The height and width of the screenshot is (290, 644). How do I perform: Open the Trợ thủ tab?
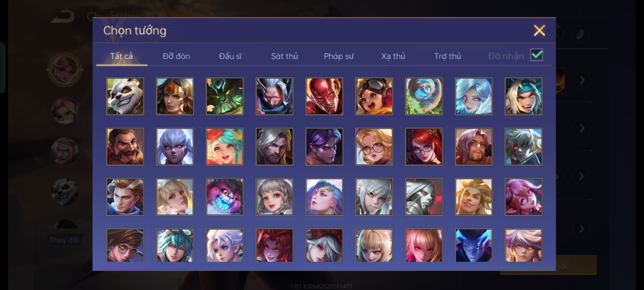[448, 56]
